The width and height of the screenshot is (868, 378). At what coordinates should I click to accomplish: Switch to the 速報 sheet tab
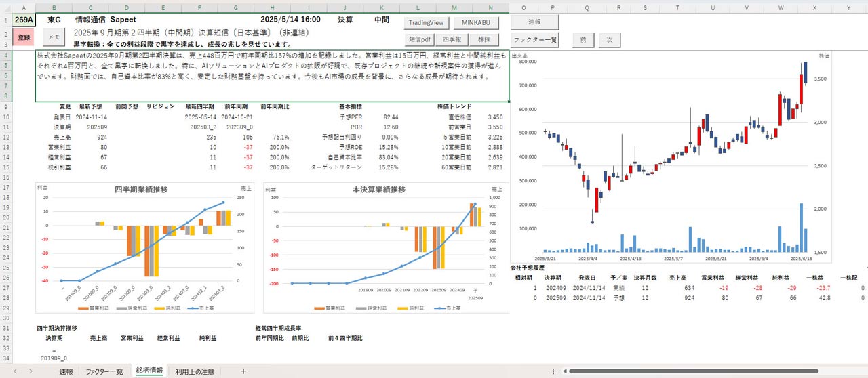coord(66,371)
